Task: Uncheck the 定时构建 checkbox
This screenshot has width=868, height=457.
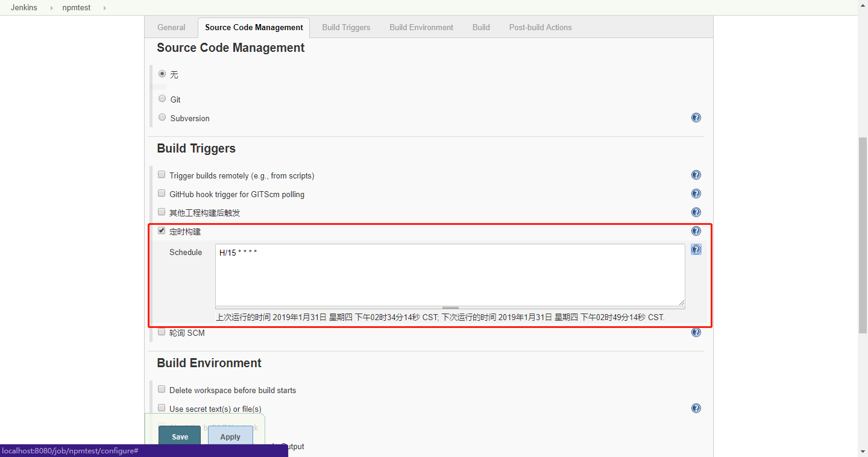Action: click(162, 230)
